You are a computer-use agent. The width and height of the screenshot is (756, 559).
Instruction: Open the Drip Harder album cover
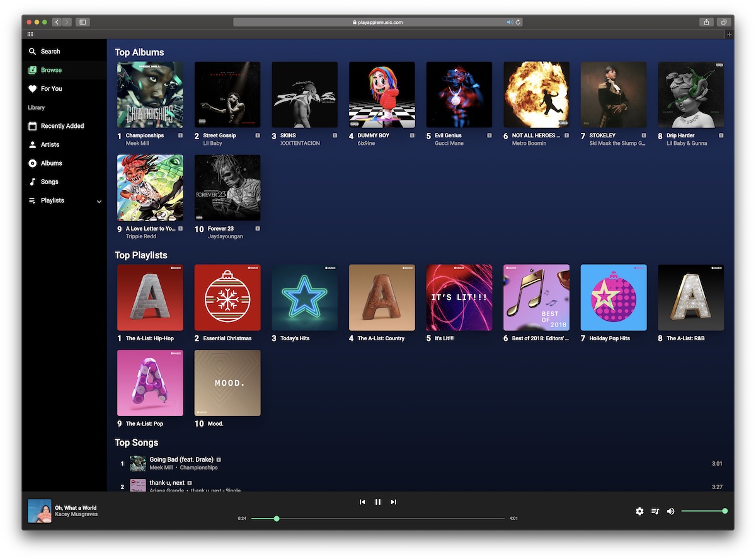tap(691, 95)
